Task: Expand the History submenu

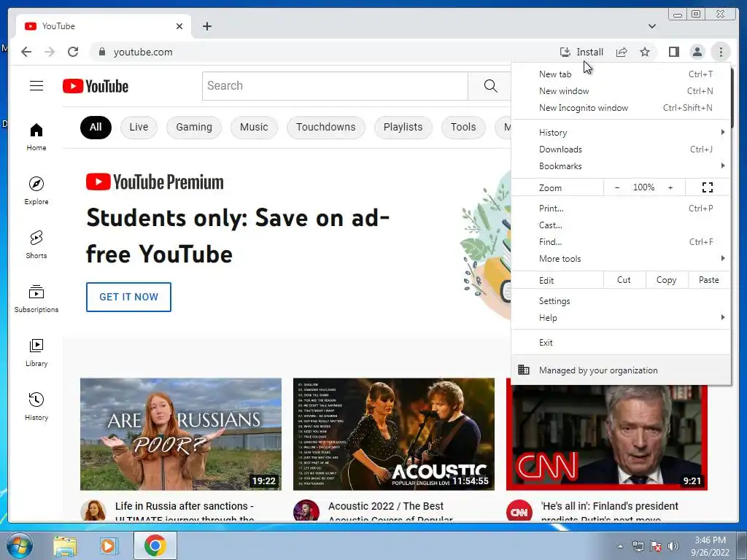Action: tap(621, 133)
